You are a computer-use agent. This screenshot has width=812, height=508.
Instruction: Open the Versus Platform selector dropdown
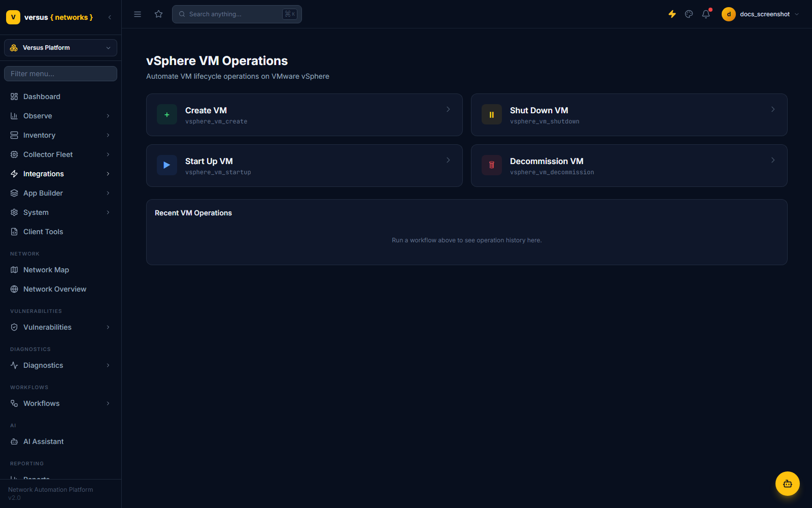tap(60, 48)
